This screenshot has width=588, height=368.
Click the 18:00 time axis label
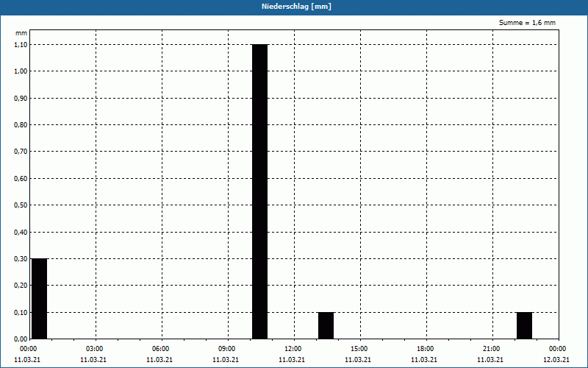[426, 349]
